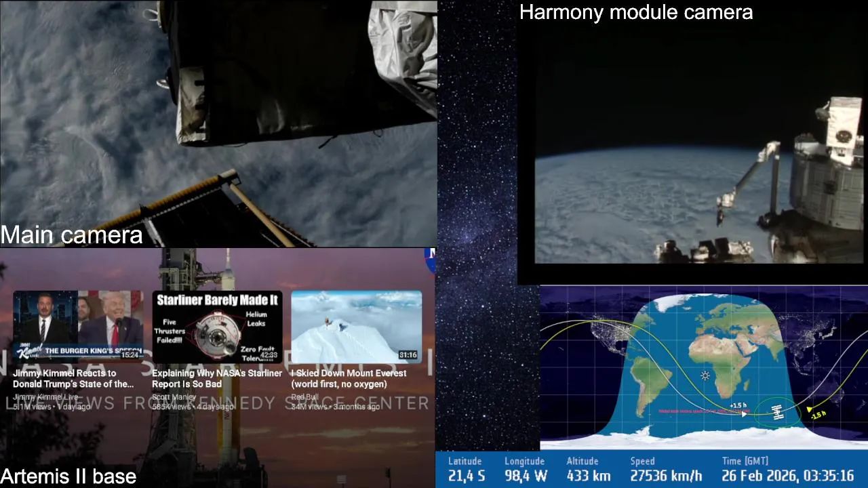Click '5.1M views • 1 day ago' text
Screen dimensions: 868x488
coord(52,407)
